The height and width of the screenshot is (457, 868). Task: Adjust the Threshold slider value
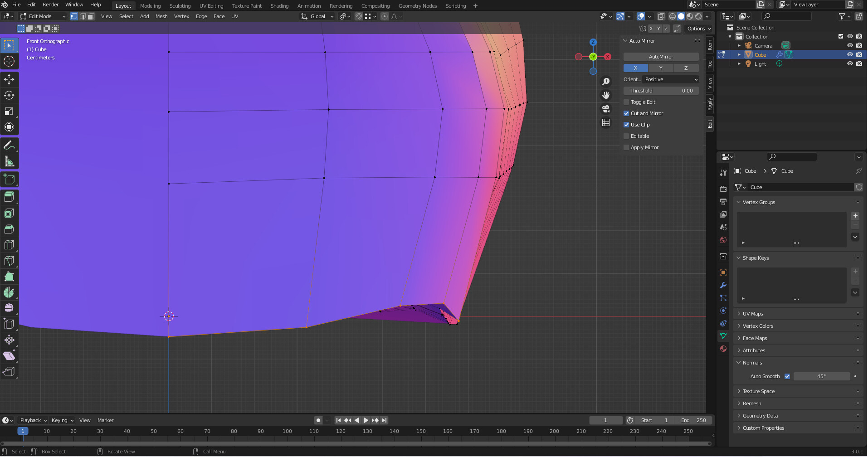click(661, 91)
